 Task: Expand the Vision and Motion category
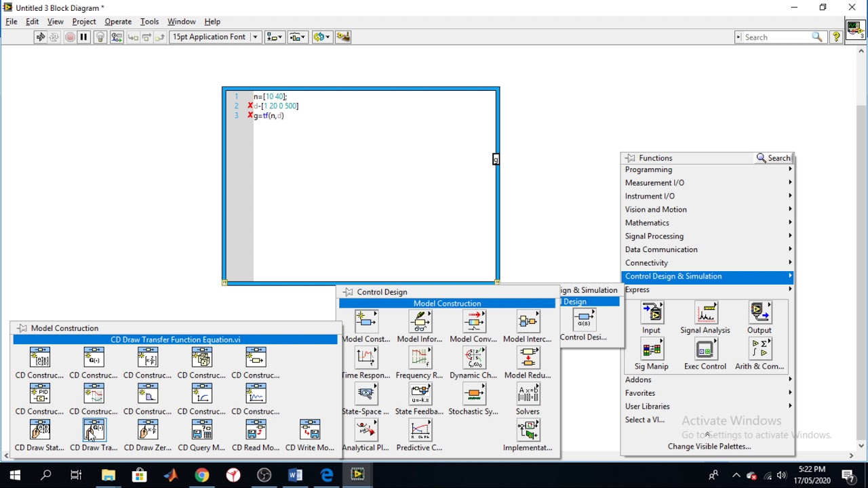[707, 209]
